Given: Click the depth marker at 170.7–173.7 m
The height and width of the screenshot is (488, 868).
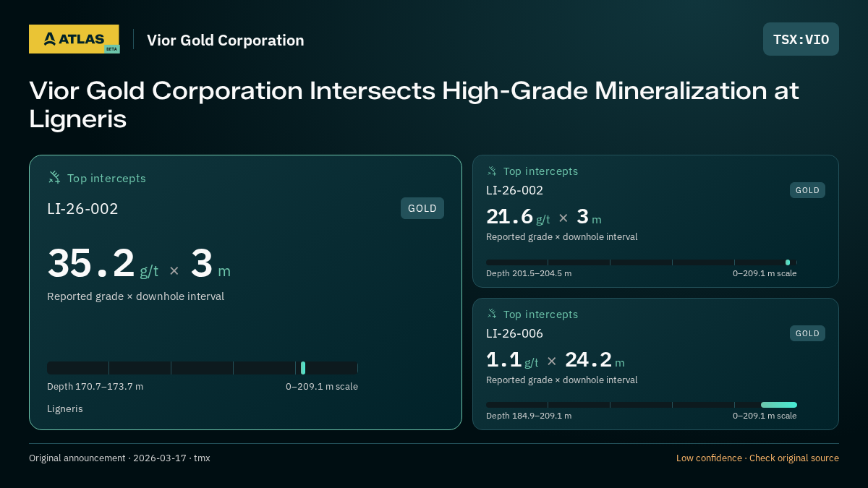Looking at the screenshot, I should (x=303, y=367).
